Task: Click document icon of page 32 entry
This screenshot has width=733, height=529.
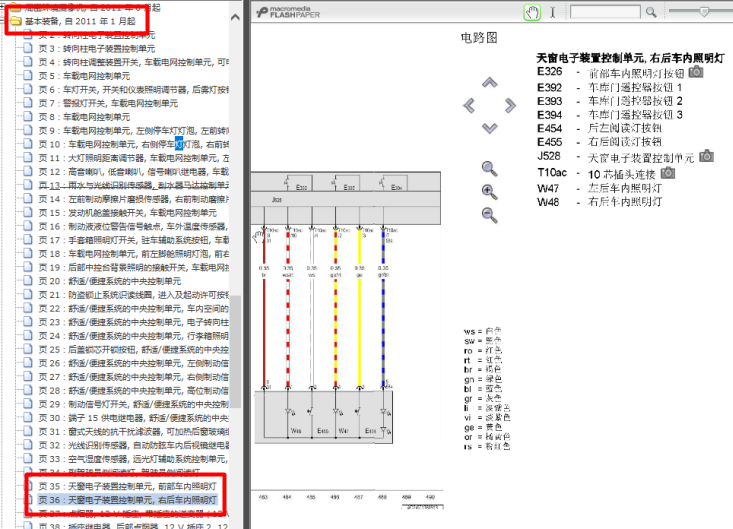Action: coord(28,445)
